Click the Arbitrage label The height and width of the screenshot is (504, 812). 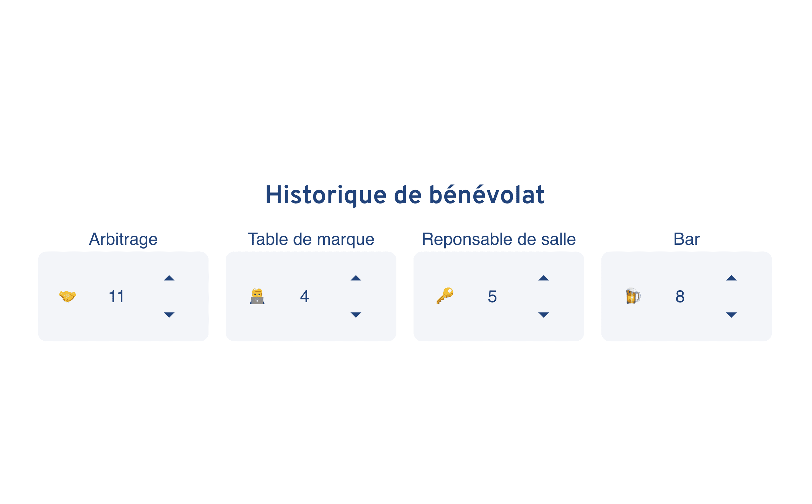pyautogui.click(x=123, y=239)
